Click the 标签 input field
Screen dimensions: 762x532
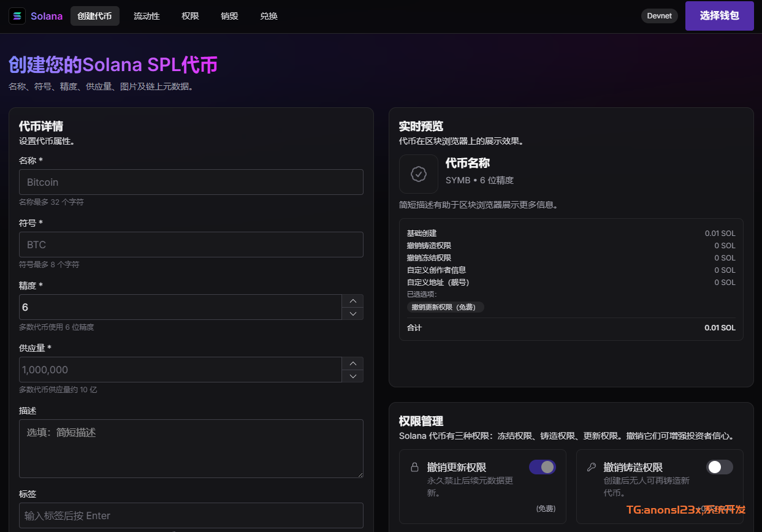191,515
